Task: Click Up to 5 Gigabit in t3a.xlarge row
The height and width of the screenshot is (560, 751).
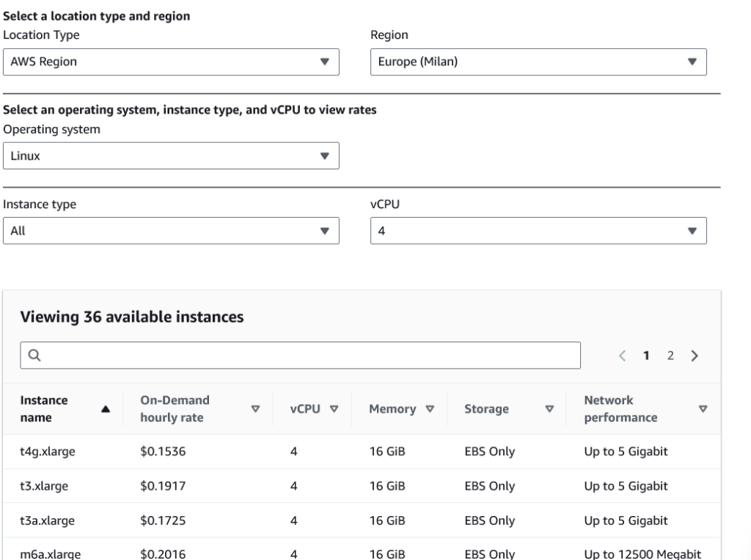Action: click(x=626, y=520)
